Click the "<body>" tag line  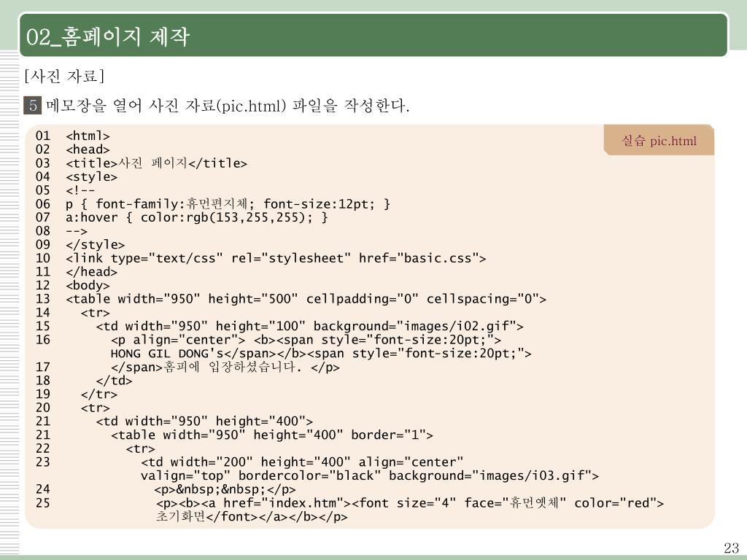(88, 285)
